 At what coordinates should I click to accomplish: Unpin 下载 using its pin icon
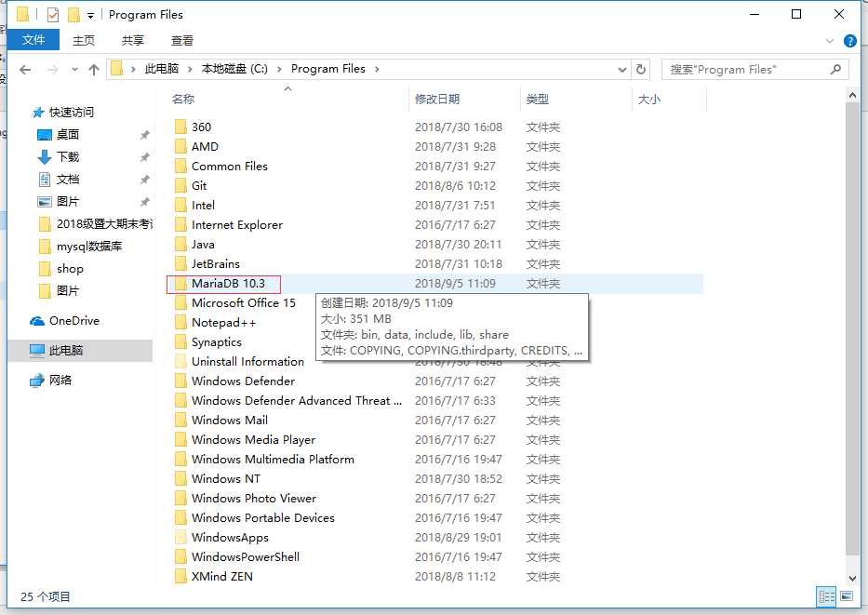(144, 157)
